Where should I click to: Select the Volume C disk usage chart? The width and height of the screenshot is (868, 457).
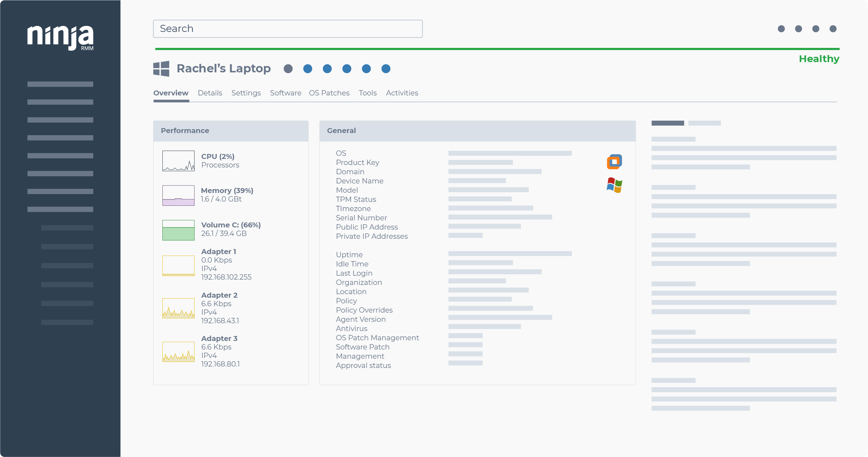(x=178, y=230)
